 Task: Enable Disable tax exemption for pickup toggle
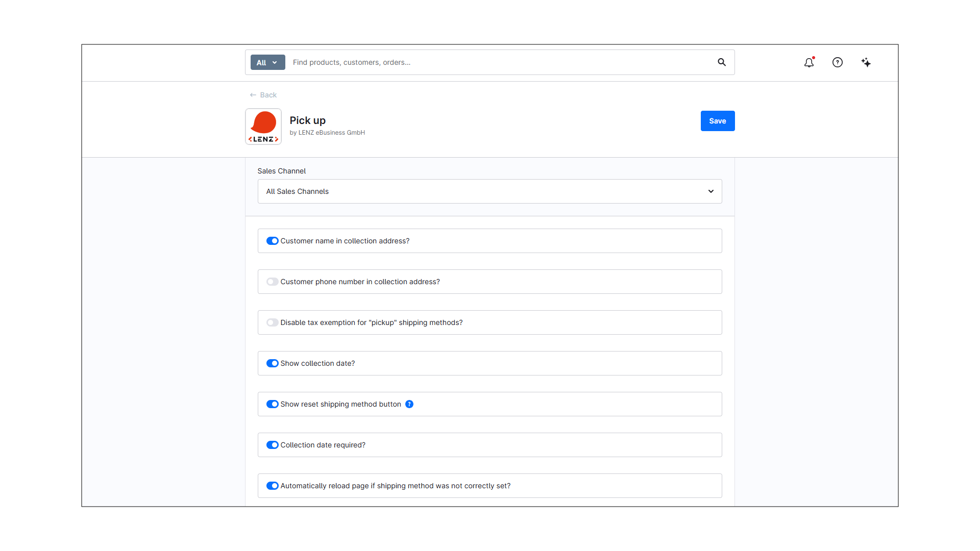coord(273,322)
